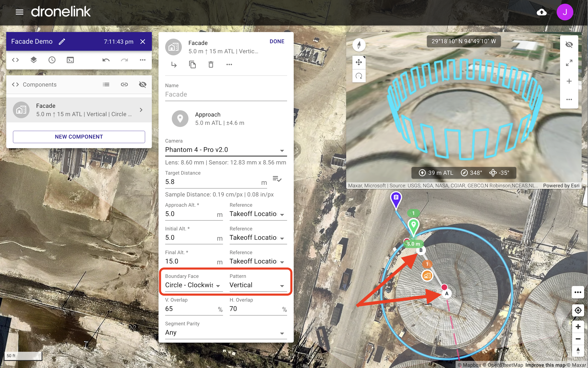This screenshot has width=588, height=368.
Task: Open the hamburger main menu
Action: click(19, 12)
